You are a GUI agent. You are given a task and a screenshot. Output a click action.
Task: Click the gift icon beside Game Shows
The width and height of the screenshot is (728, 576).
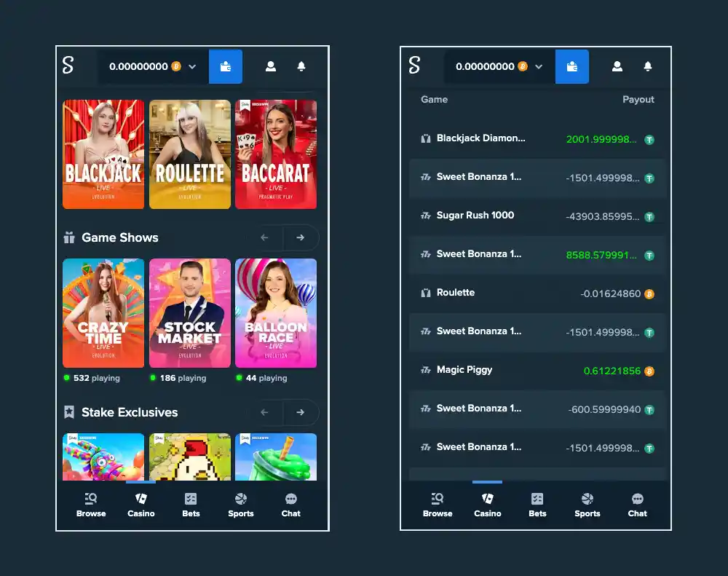coord(69,237)
